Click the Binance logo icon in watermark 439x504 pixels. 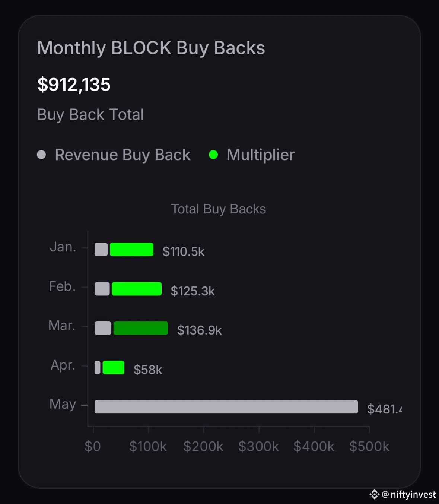pyautogui.click(x=374, y=494)
